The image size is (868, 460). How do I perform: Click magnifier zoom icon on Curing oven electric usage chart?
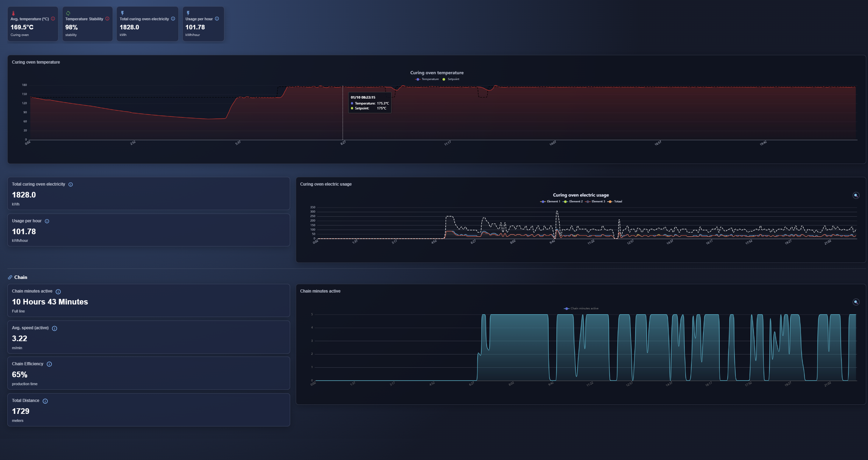point(856,195)
